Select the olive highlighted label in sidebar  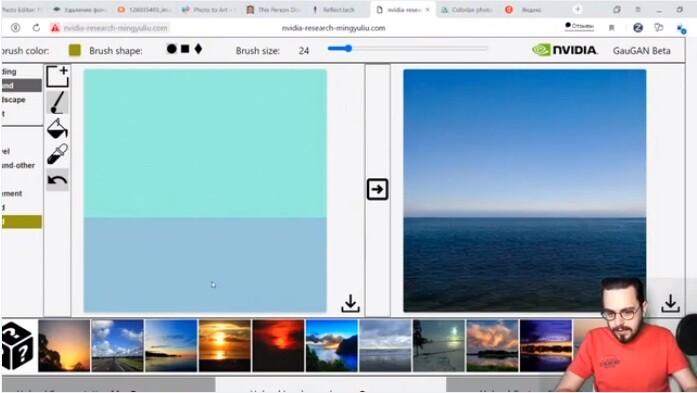tap(21, 221)
